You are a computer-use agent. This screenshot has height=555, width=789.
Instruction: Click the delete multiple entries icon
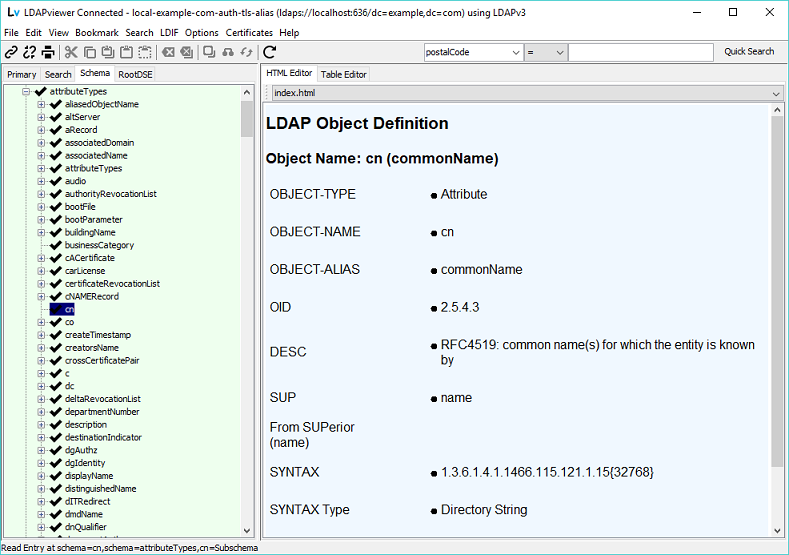[x=186, y=52]
